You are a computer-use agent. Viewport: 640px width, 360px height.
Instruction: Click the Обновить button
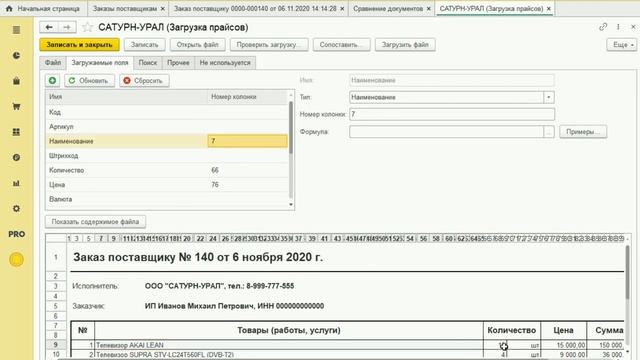[x=89, y=80]
